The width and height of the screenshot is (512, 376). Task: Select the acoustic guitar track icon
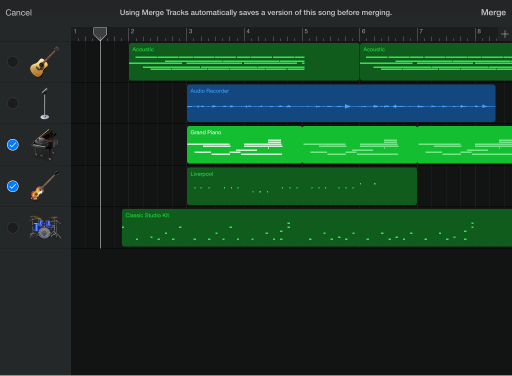[x=45, y=62]
